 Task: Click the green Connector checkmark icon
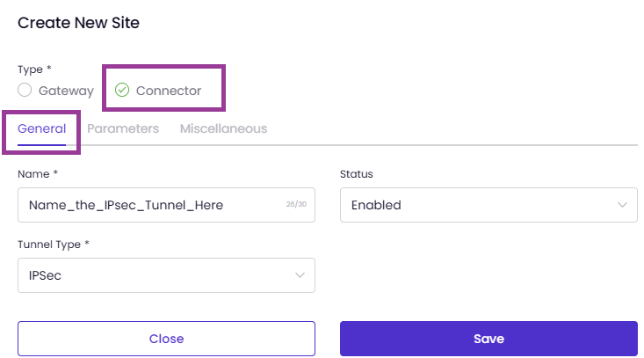(x=122, y=90)
